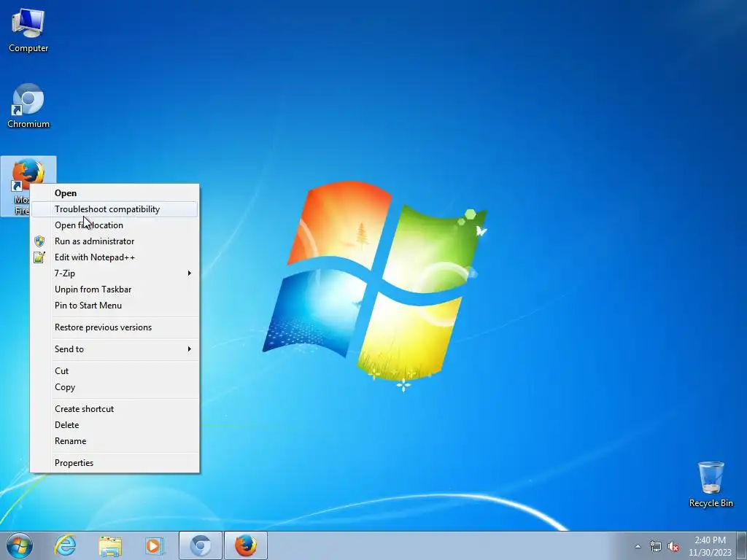747x560 pixels.
Task: Choose Cut in the context menu
Action: tap(115, 371)
